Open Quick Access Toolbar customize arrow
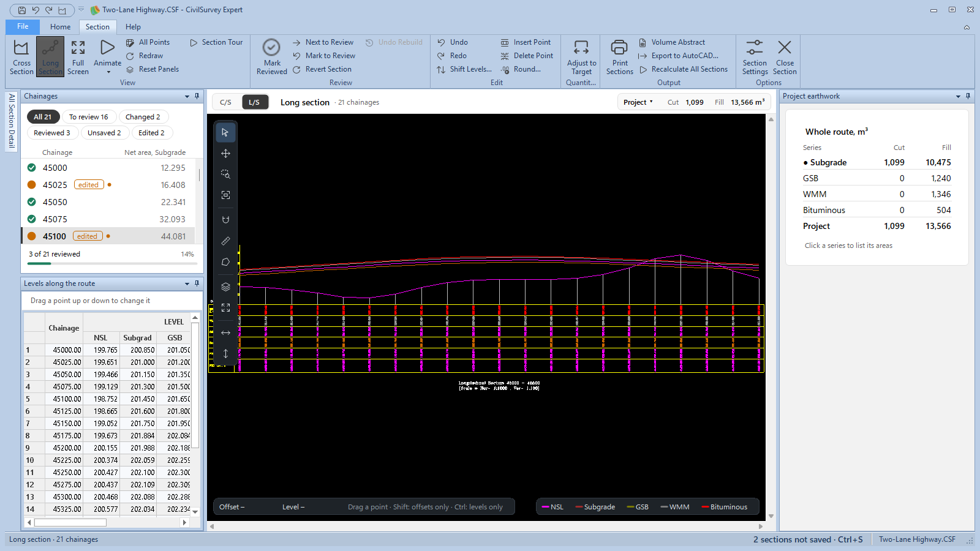The image size is (980, 551). [81, 10]
